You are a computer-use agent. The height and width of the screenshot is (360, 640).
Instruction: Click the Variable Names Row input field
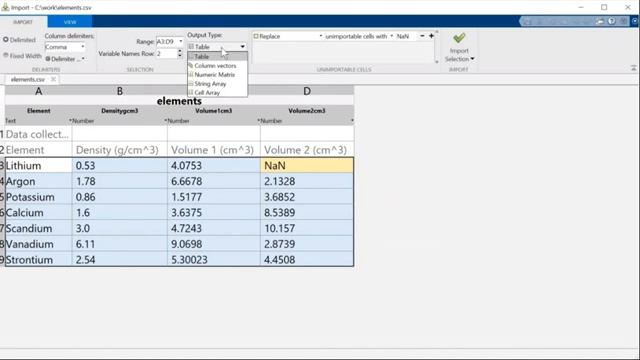pyautogui.click(x=166, y=53)
